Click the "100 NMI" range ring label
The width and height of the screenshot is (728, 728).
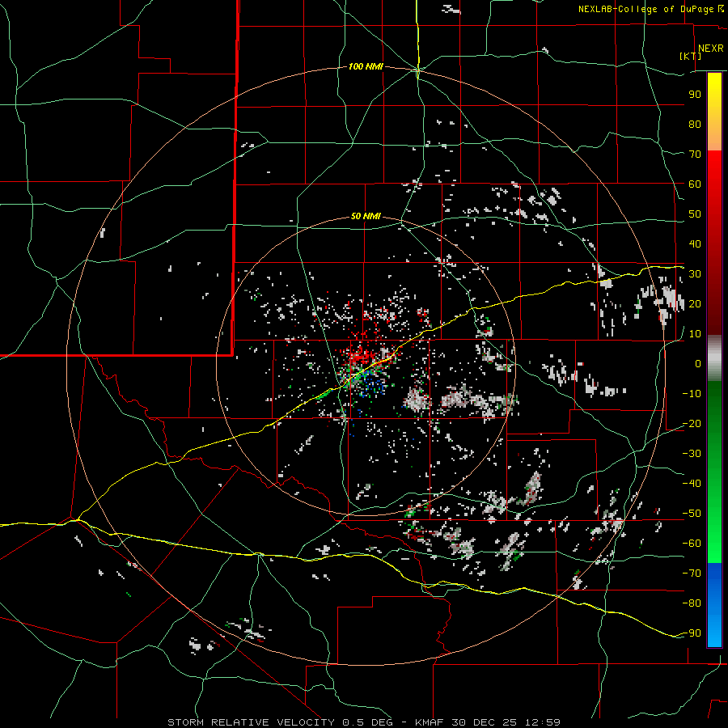(366, 67)
